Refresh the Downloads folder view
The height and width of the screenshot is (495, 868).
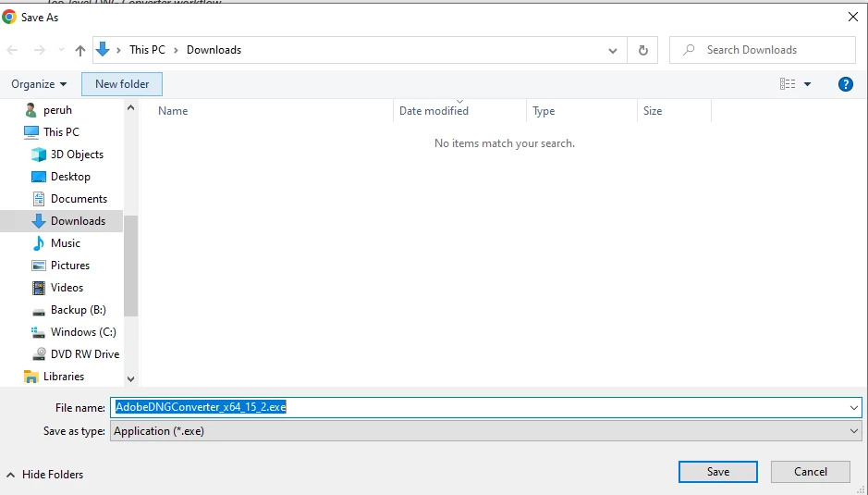click(642, 51)
